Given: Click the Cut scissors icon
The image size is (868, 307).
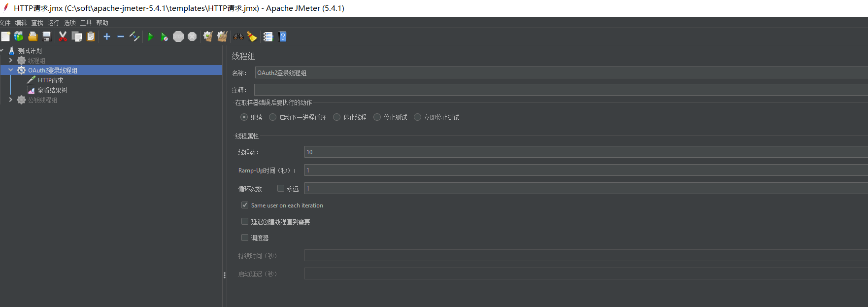Looking at the screenshot, I should [63, 36].
